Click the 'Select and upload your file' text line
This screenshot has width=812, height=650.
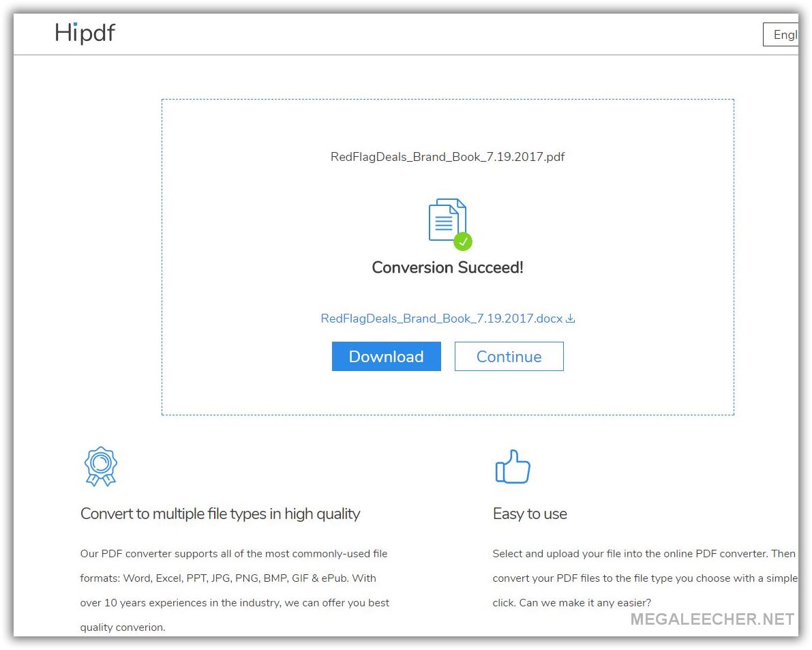coord(644,554)
